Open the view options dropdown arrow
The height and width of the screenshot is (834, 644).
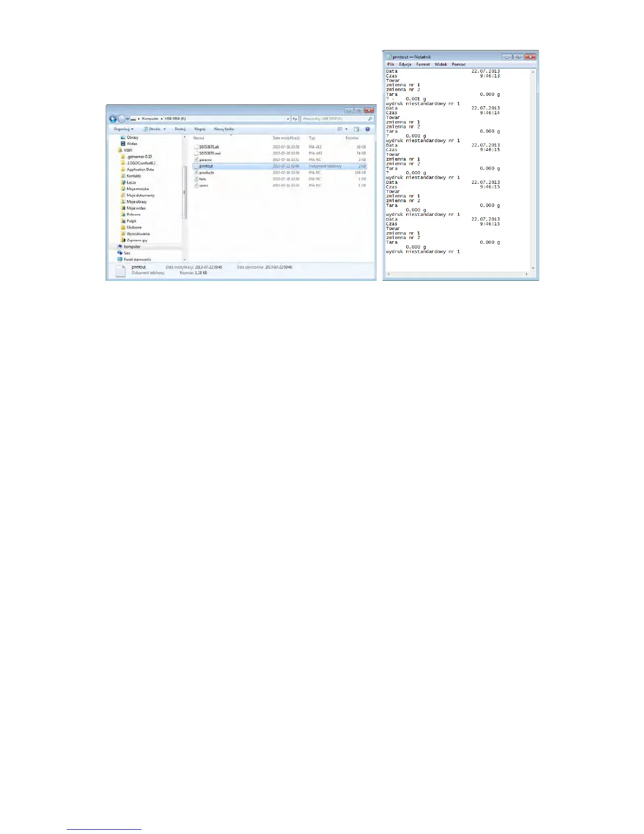[346, 129]
